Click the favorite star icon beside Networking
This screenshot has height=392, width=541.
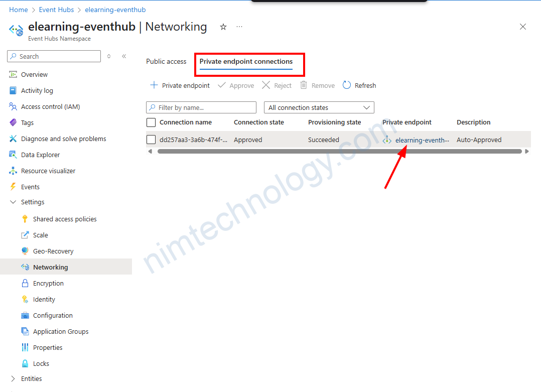pyautogui.click(x=223, y=27)
